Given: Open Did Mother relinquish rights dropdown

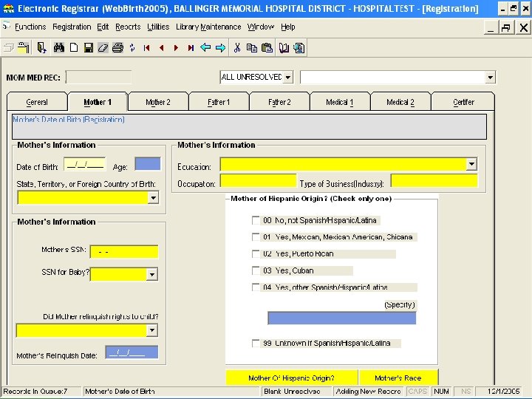Looking at the screenshot, I should click(x=152, y=330).
